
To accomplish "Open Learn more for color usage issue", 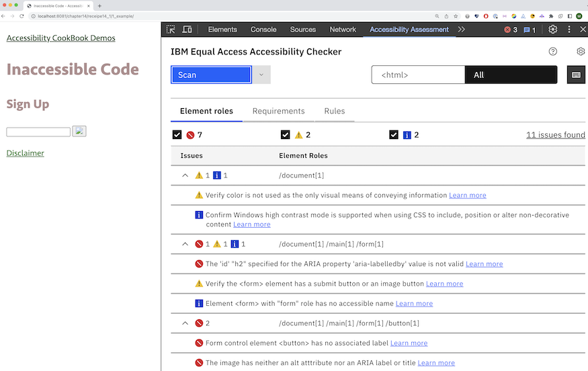I will pos(468,195).
